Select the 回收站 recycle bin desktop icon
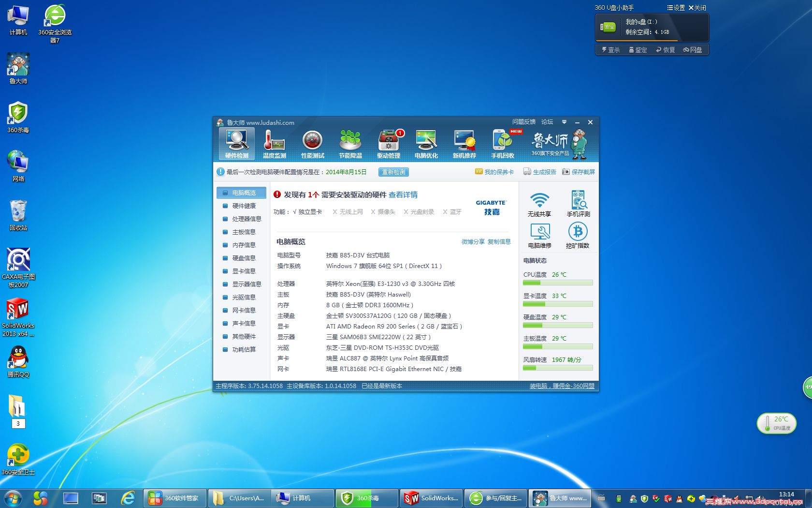 (18, 215)
